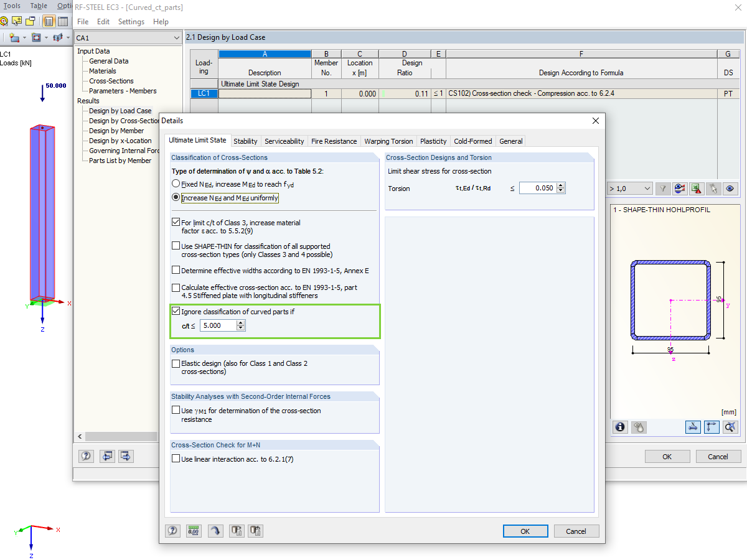Enable 'Use linear interaction acc. to 6.2.1(7)' checkbox
747x560 pixels.
(x=176, y=459)
